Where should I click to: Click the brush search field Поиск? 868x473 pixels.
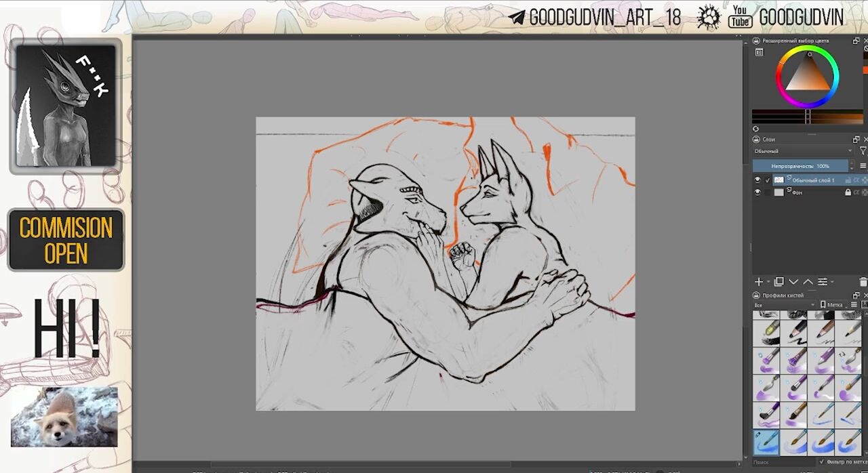pos(780,462)
